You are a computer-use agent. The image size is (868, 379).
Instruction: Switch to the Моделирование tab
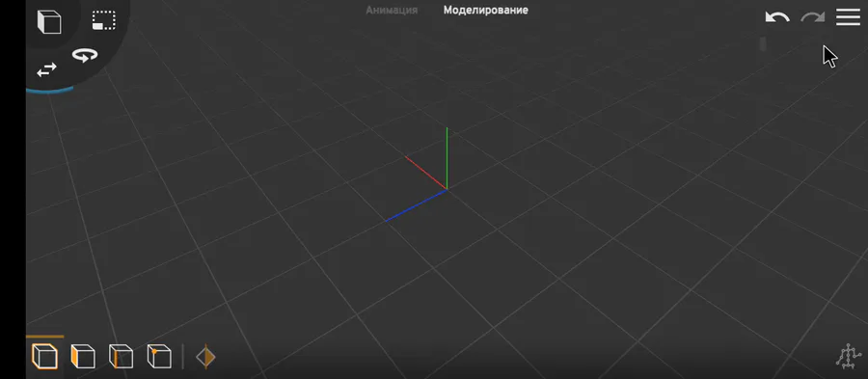click(485, 10)
